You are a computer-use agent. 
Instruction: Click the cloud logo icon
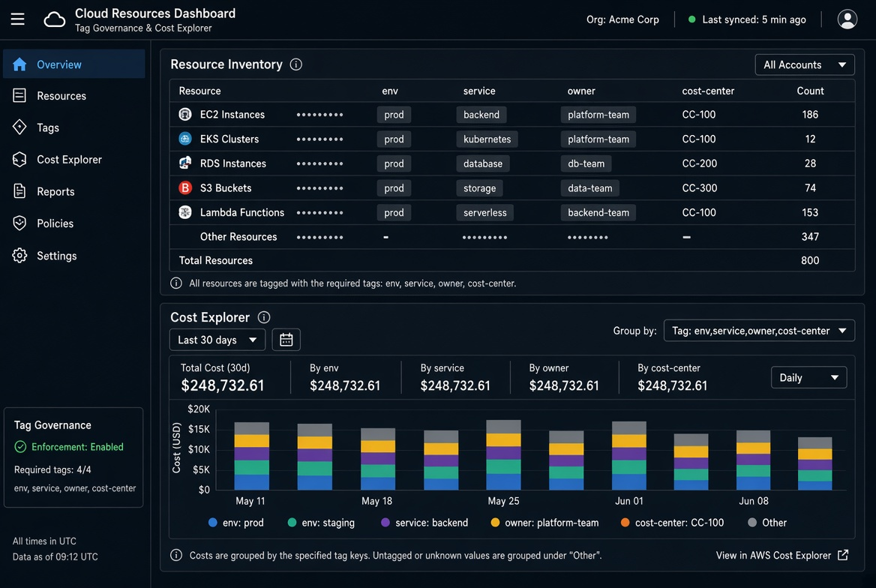(54, 19)
